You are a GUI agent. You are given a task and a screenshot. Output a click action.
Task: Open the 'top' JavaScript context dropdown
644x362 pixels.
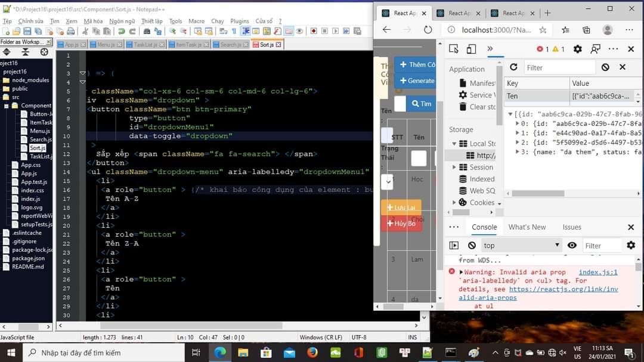coord(521,245)
